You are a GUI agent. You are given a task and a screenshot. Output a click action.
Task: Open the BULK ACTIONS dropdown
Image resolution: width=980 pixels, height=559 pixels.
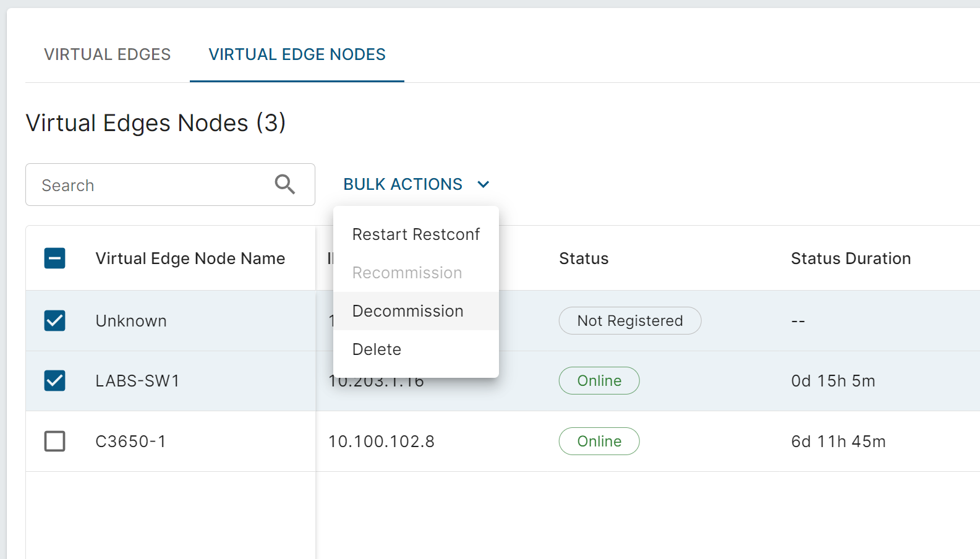[x=403, y=184]
